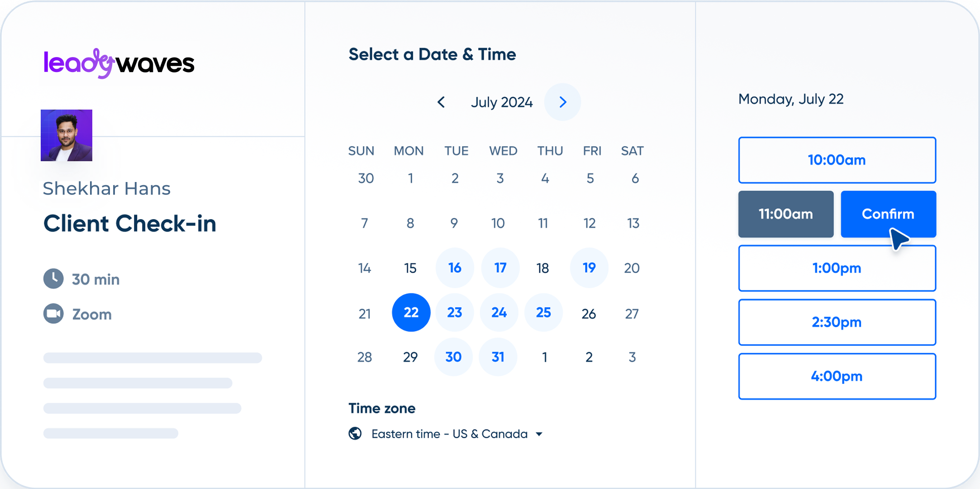Advance to next month arrow
The image size is (980, 489).
(562, 102)
